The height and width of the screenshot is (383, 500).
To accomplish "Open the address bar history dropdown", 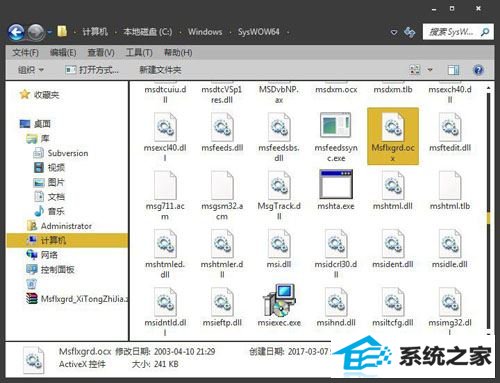I will click(x=394, y=32).
